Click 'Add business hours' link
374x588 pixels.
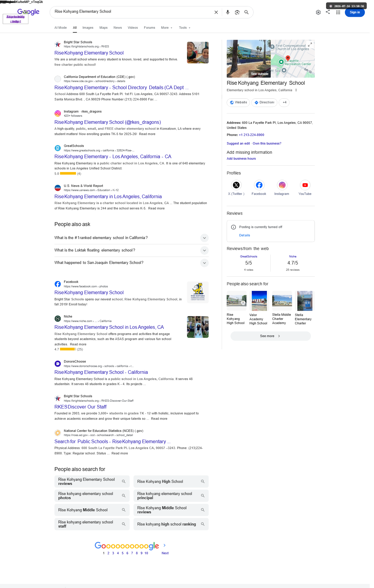(241, 159)
